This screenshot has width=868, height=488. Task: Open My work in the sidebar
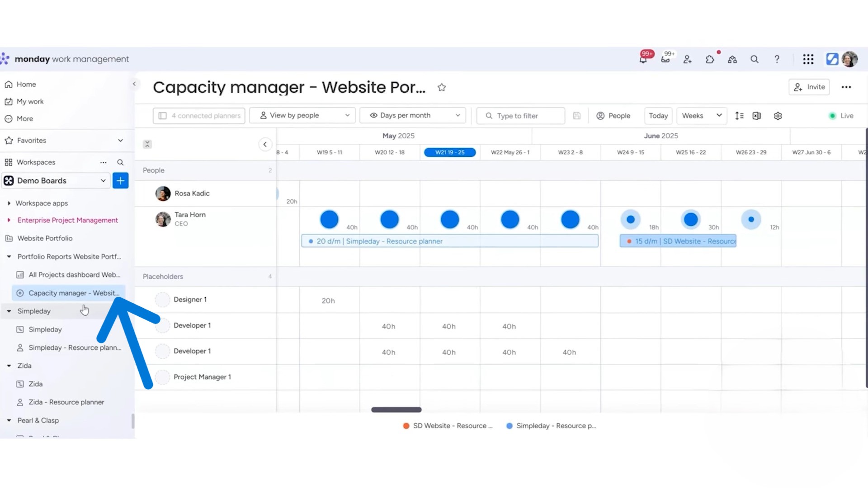pos(30,102)
